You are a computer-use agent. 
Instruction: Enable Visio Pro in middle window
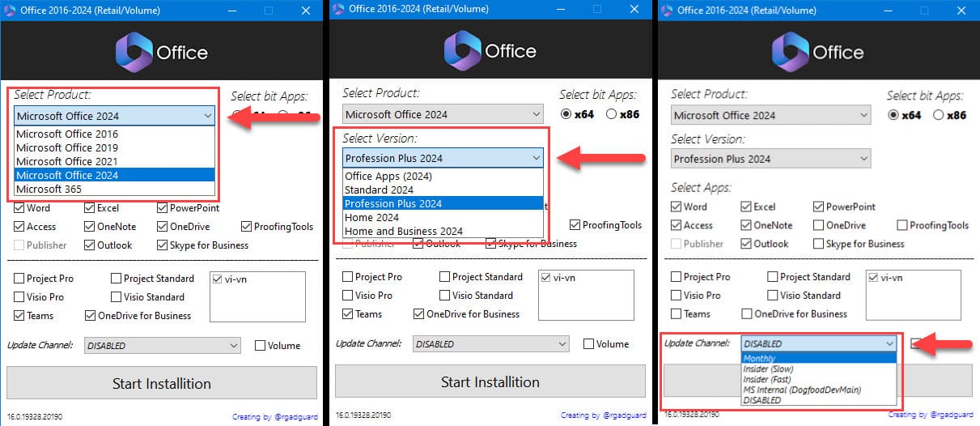pos(348,296)
